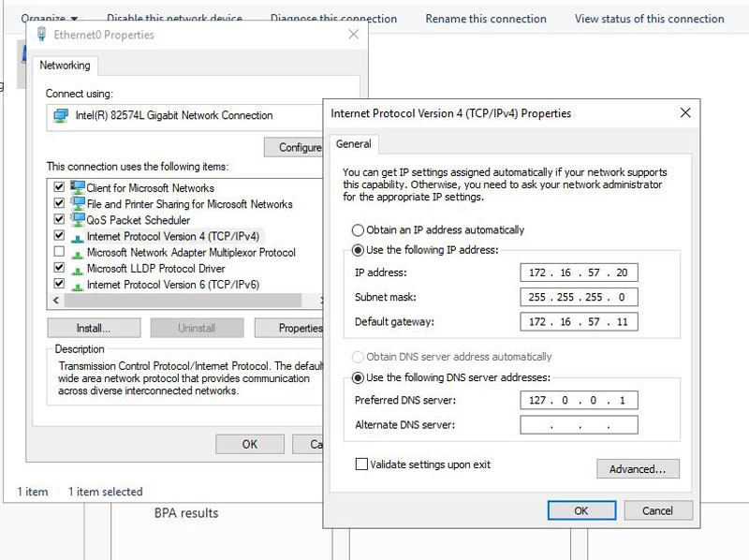Click OK in Ethernet0 Properties dialog
This screenshot has width=749, height=560.
[x=250, y=445]
